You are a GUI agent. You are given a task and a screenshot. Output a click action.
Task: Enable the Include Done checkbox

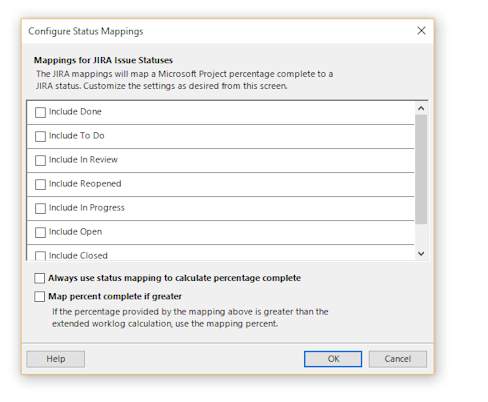[40, 112]
